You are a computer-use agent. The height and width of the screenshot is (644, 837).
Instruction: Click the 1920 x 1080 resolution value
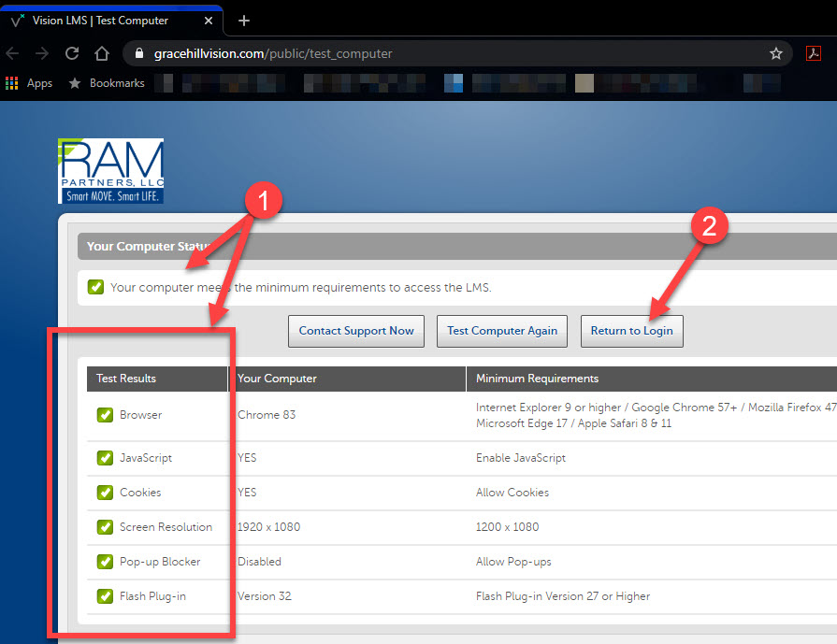(268, 527)
